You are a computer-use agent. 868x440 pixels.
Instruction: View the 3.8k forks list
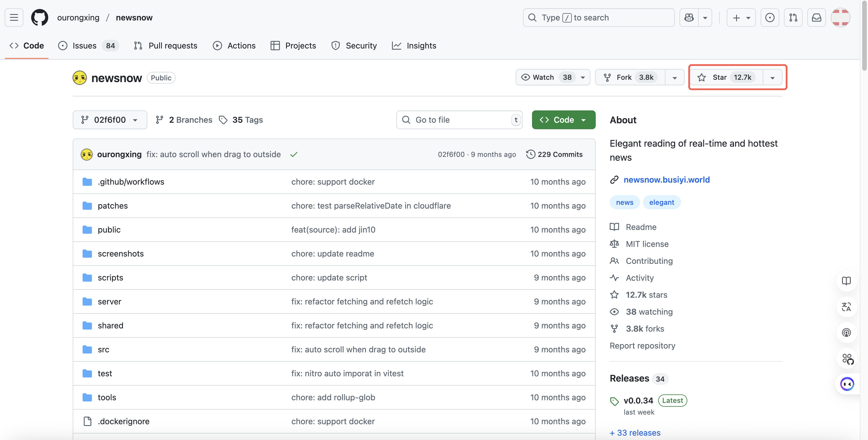tap(637, 329)
